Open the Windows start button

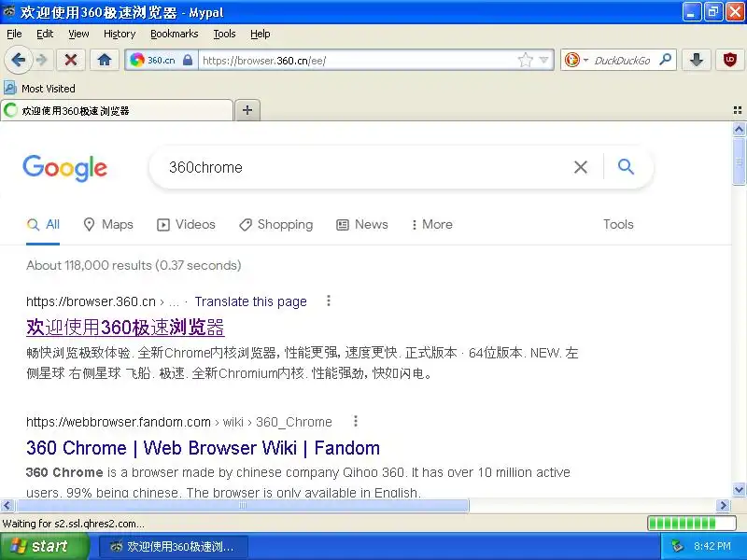click(x=44, y=546)
